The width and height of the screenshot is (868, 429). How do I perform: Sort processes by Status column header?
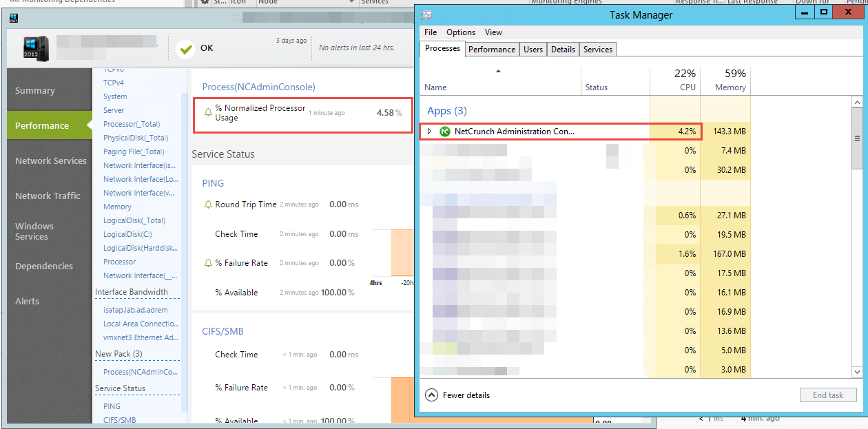(x=615, y=80)
